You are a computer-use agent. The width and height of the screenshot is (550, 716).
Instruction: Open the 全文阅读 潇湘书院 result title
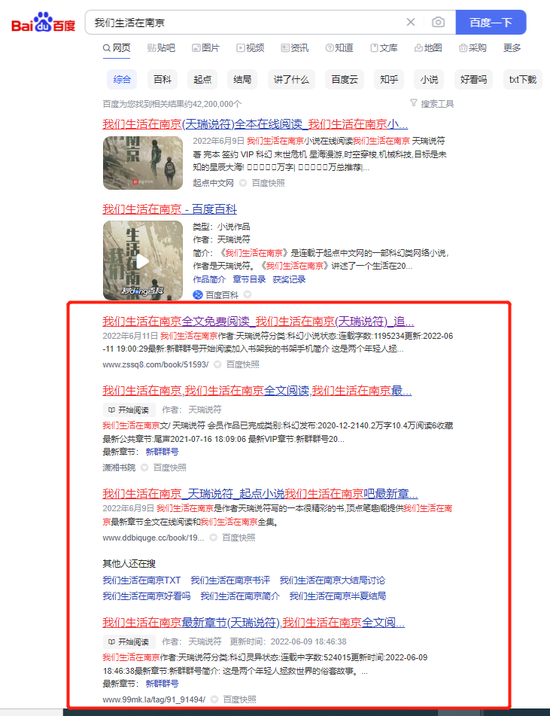click(257, 391)
